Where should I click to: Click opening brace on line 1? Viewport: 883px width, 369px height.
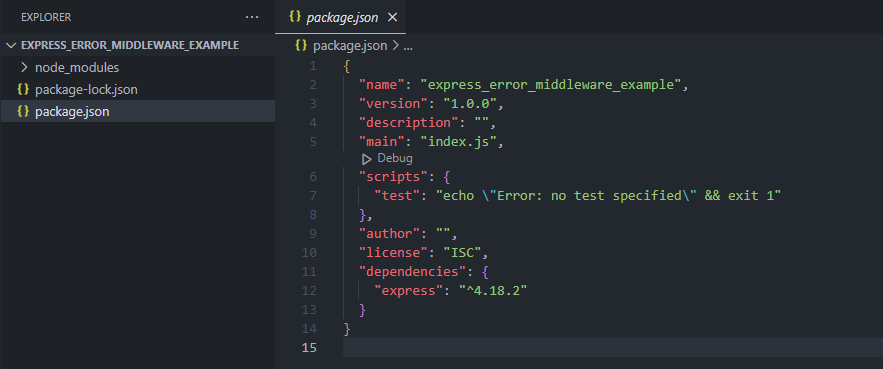[347, 66]
